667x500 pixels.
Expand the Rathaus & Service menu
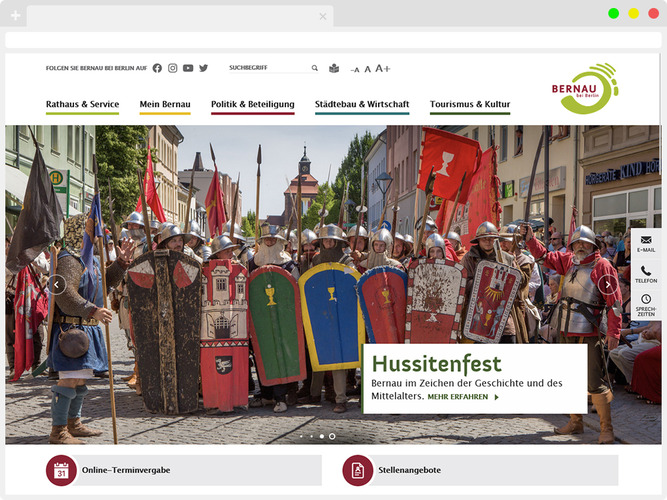(82, 104)
